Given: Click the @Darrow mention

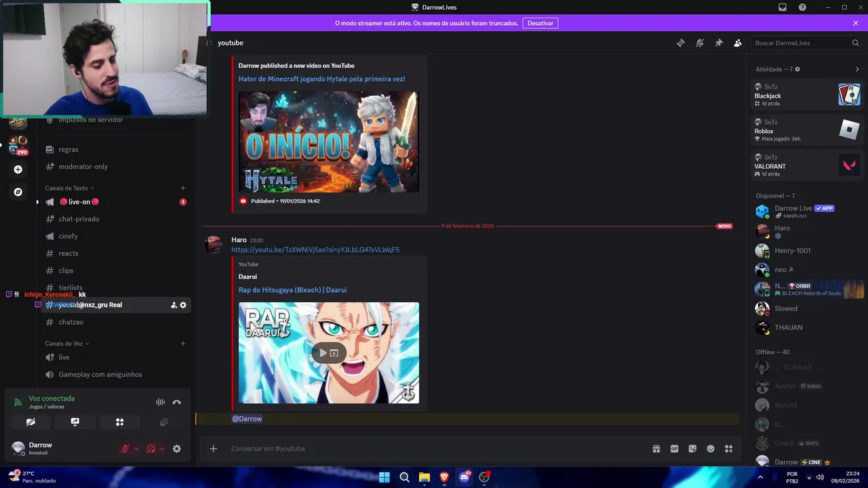Looking at the screenshot, I should [247, 419].
